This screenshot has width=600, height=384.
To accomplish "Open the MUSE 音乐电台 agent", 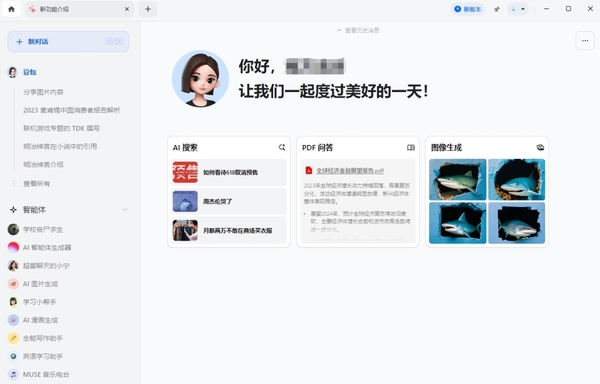I will click(46, 374).
